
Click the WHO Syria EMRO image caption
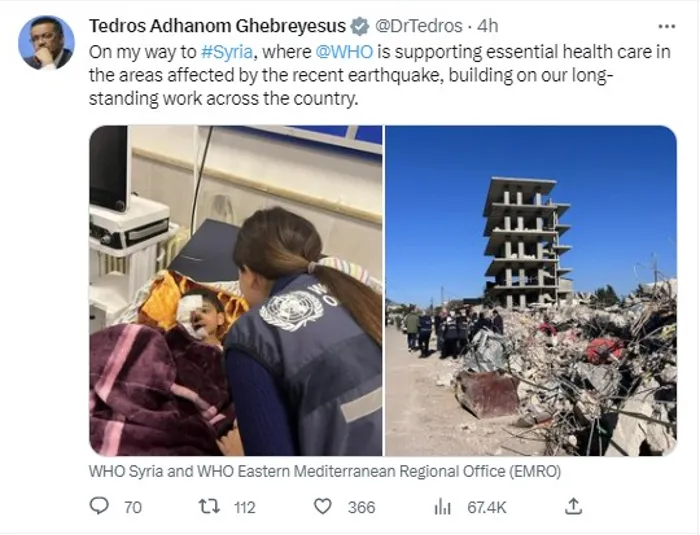[x=325, y=472]
